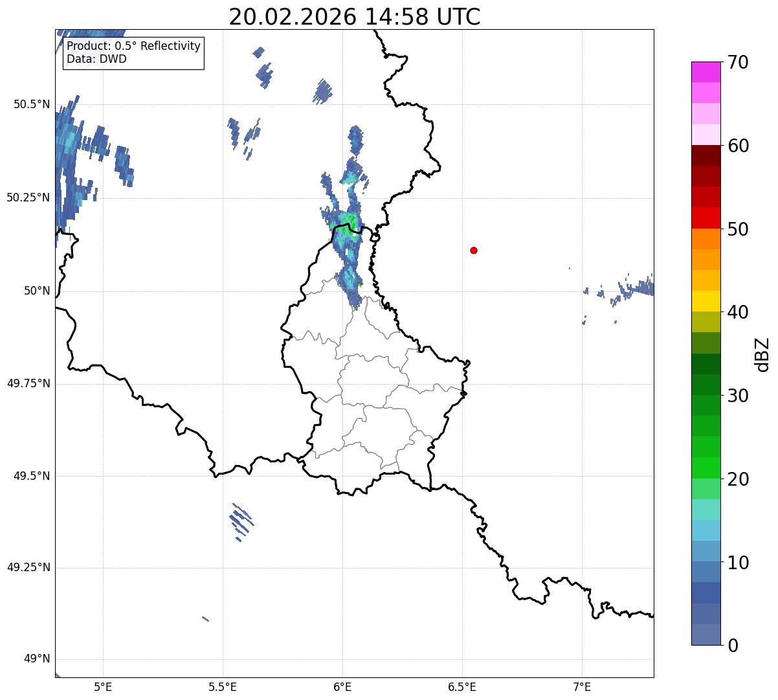Click the title 20.02.2026 14:58 UTC
This screenshot has height=700, width=778.
[355, 17]
